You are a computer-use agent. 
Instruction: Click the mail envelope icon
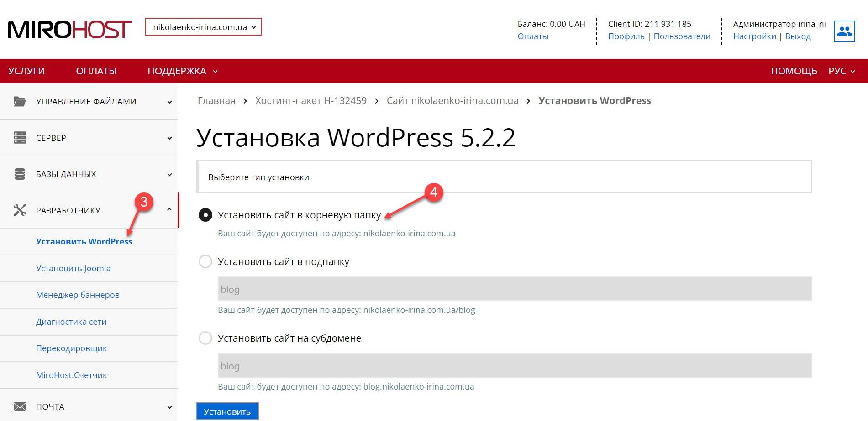20,406
